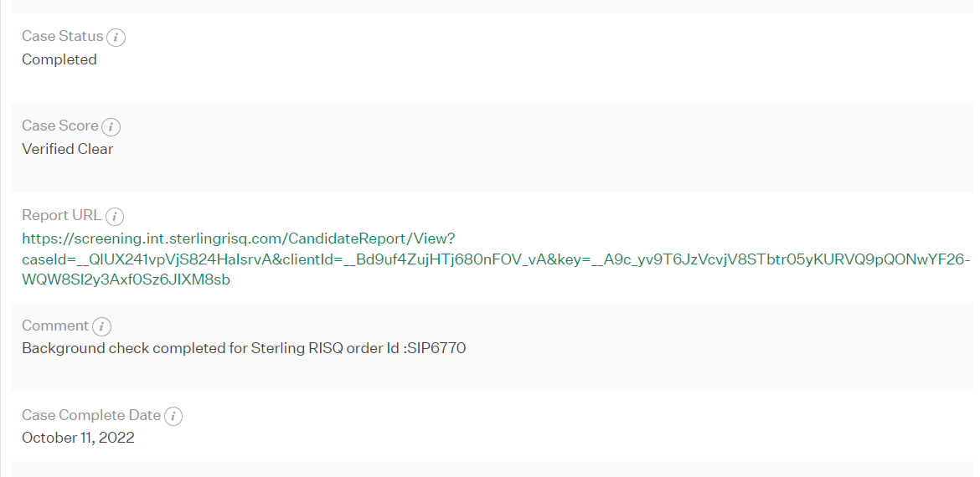
Task: Show the Case Score info tooltip icon
Action: coord(111,126)
